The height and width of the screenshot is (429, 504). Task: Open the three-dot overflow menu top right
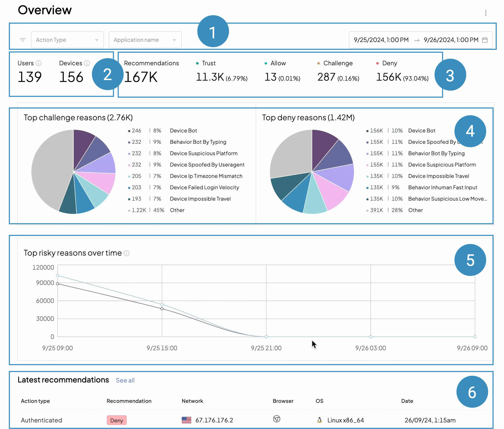point(486,12)
